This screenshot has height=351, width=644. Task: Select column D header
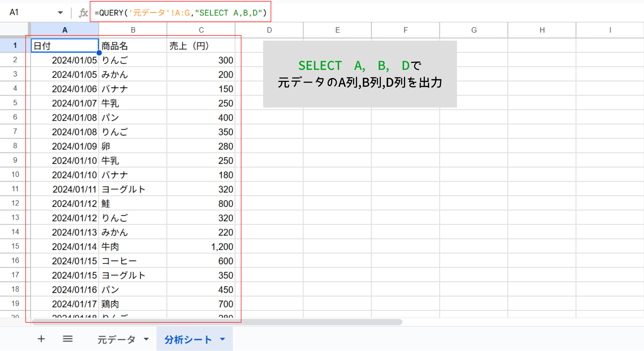[x=269, y=30]
